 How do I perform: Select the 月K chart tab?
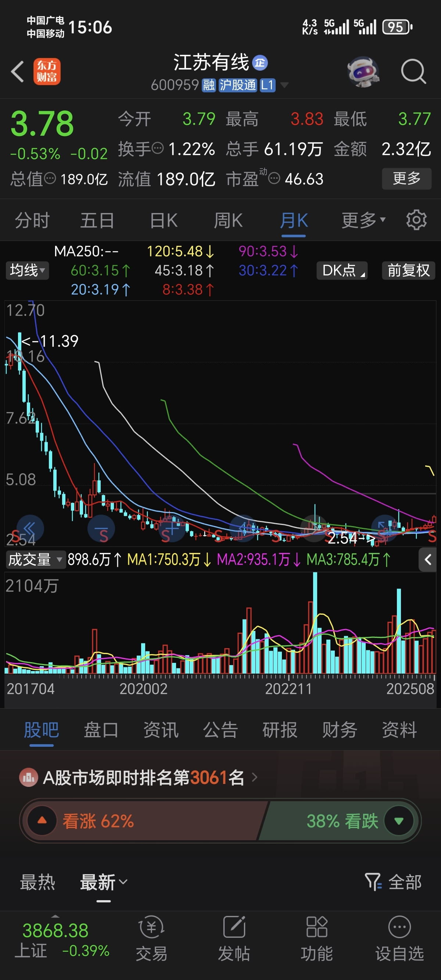pyautogui.click(x=294, y=220)
